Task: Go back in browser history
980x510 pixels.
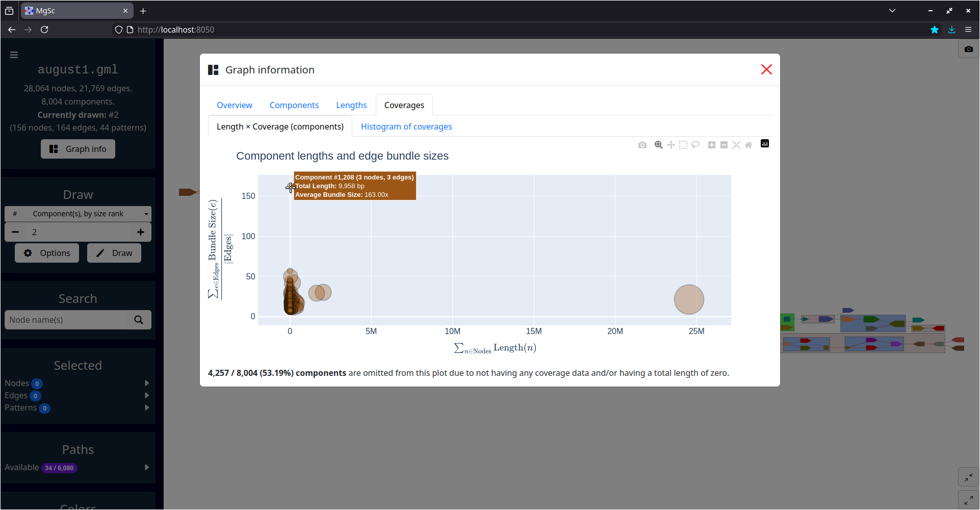Action: click(12, 30)
